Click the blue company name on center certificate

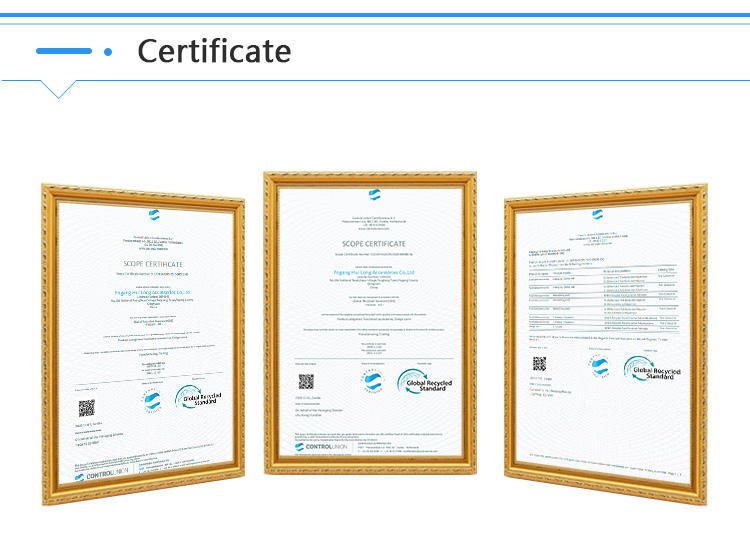point(374,272)
